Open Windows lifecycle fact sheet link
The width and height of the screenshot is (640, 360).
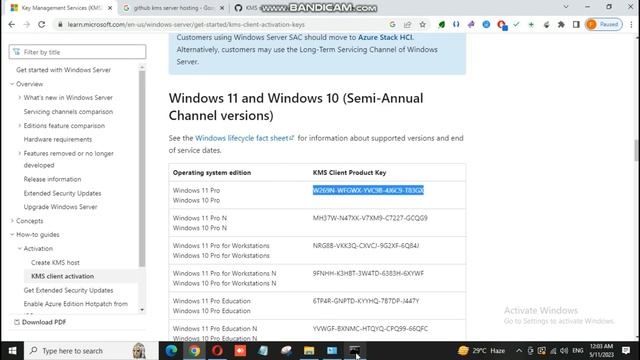pyautogui.click(x=244, y=138)
